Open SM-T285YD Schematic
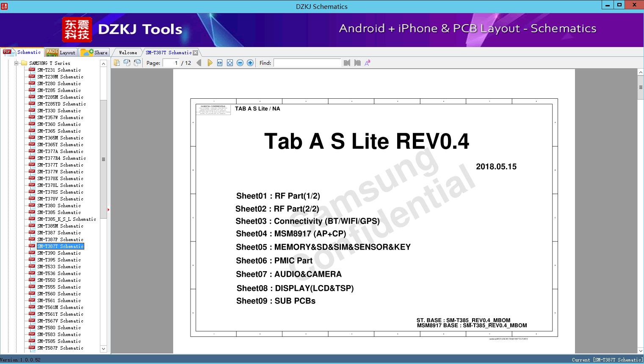The image size is (644, 364). (61, 104)
